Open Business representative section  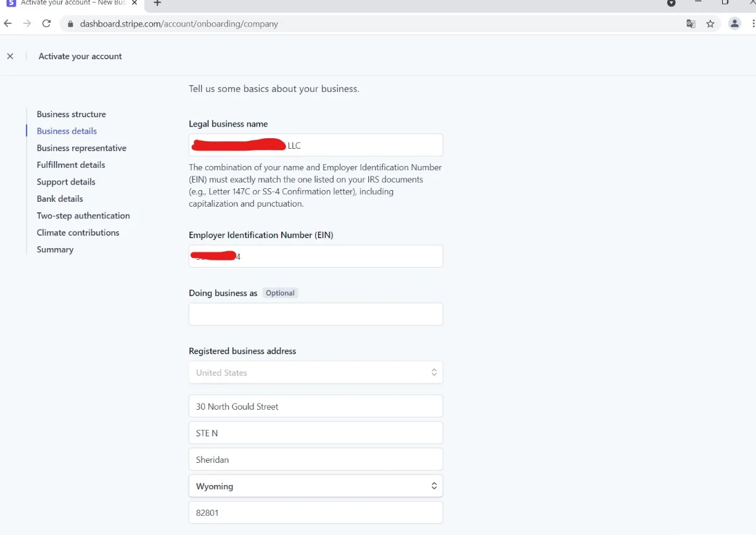[81, 148]
